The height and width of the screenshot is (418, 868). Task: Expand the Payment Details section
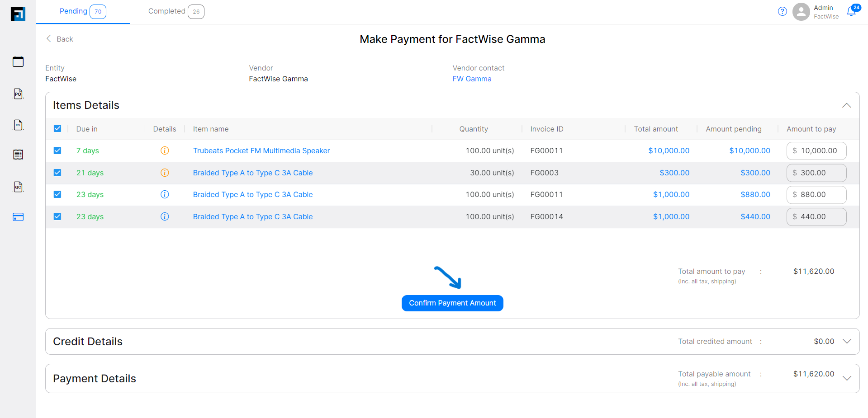point(847,378)
